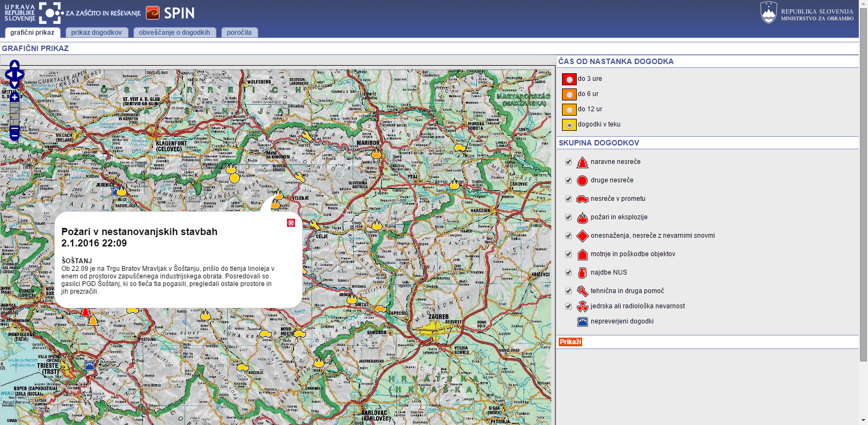This screenshot has height=425, width=868.
Task: Open the fire marker at Maribor
Action: pos(376,154)
